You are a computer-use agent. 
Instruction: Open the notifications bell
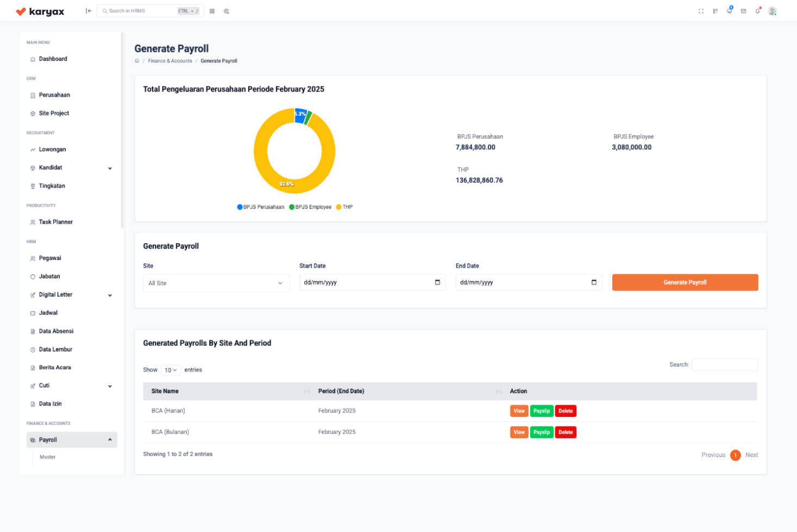757,11
